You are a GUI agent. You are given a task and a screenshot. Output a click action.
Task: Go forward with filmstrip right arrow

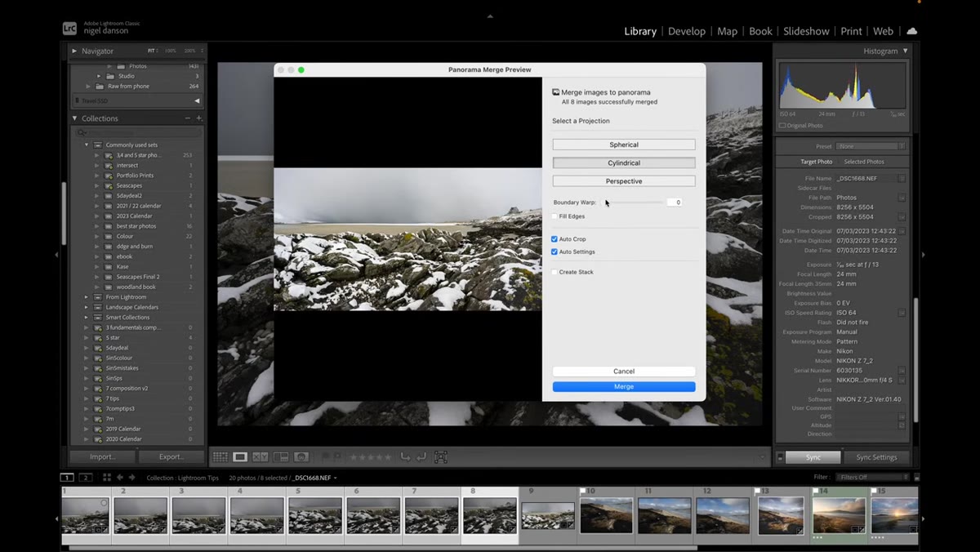pyautogui.click(x=131, y=478)
